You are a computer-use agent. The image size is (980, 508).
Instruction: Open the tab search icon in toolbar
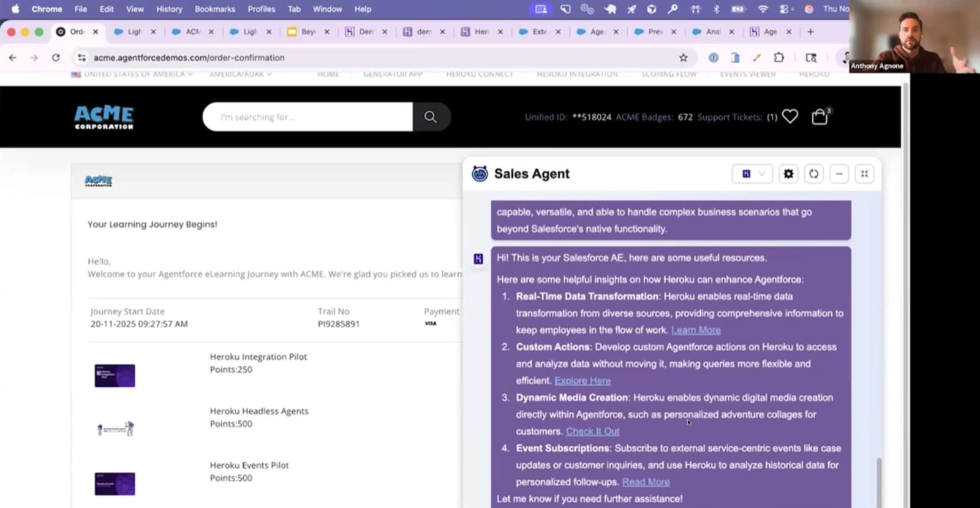811,58
